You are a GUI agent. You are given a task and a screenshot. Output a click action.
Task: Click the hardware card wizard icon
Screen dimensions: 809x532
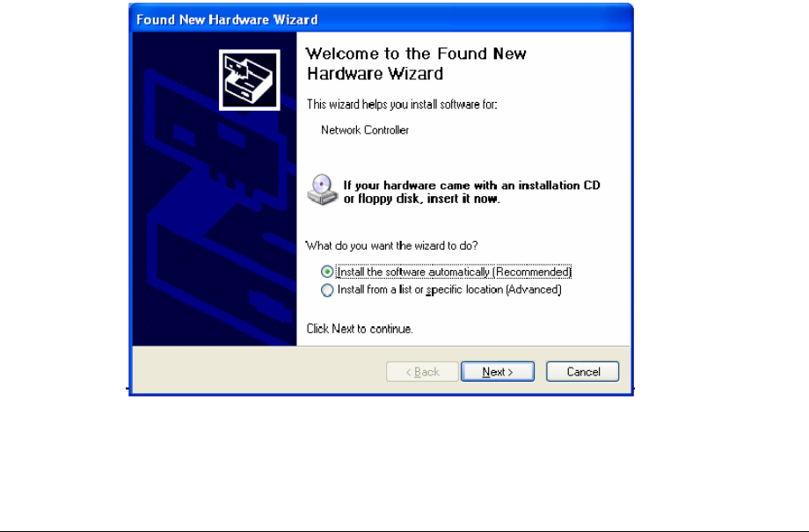coord(249,80)
